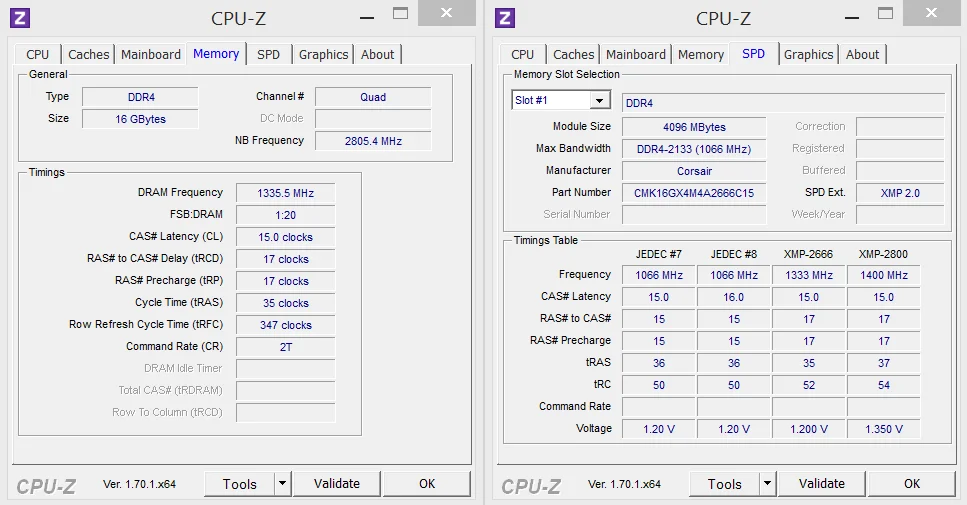The image size is (967, 505).
Task: Click the Part Number CMK16GX4M4A2666C15
Action: point(694,193)
